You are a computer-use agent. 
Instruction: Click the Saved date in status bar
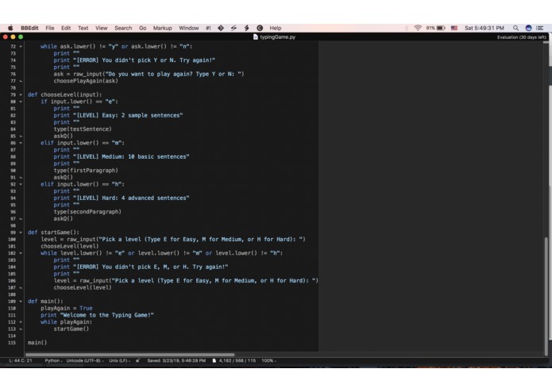[x=176, y=360]
